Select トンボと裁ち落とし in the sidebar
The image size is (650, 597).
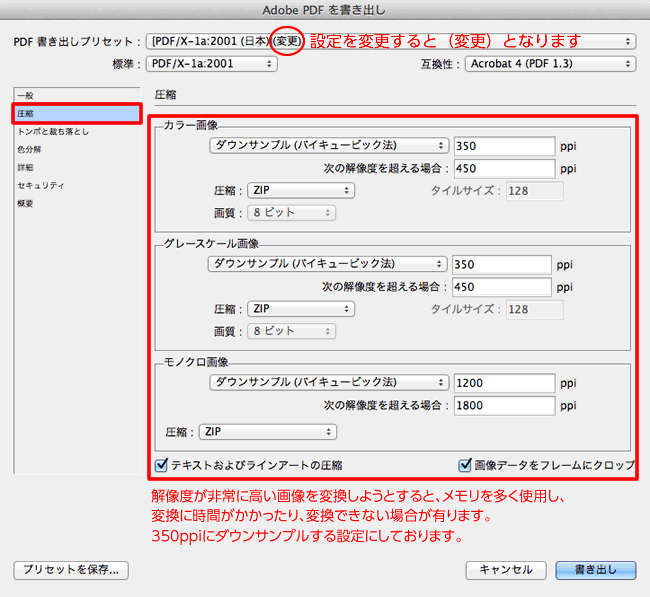pyautogui.click(x=77, y=131)
